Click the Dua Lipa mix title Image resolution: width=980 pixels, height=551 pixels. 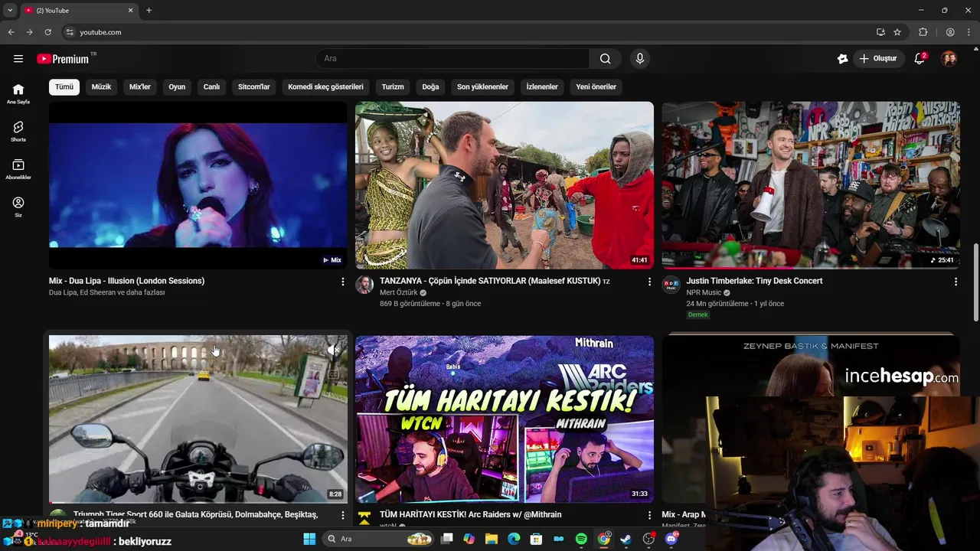click(126, 281)
